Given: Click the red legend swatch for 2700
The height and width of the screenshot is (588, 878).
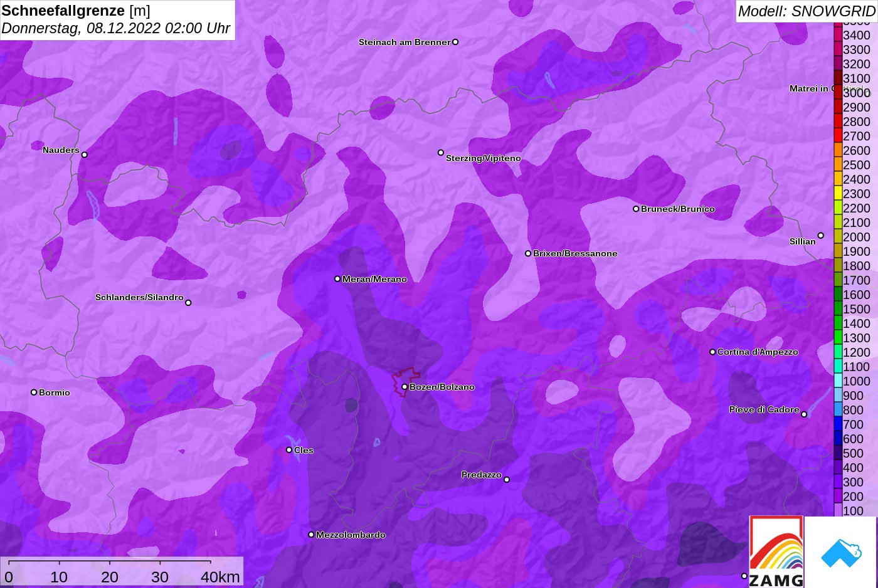Looking at the screenshot, I should (x=838, y=135).
